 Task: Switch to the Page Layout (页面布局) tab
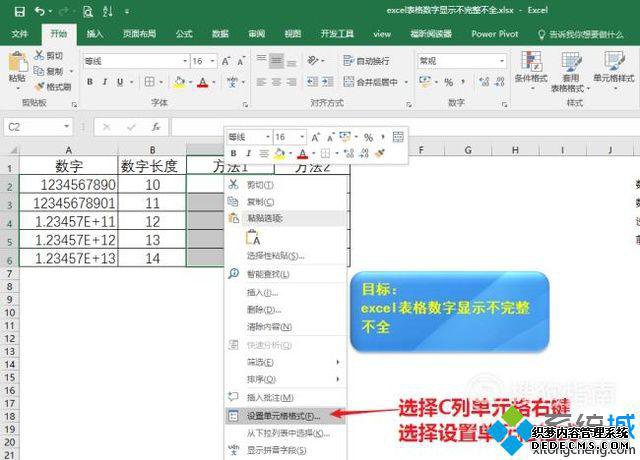pos(140,34)
